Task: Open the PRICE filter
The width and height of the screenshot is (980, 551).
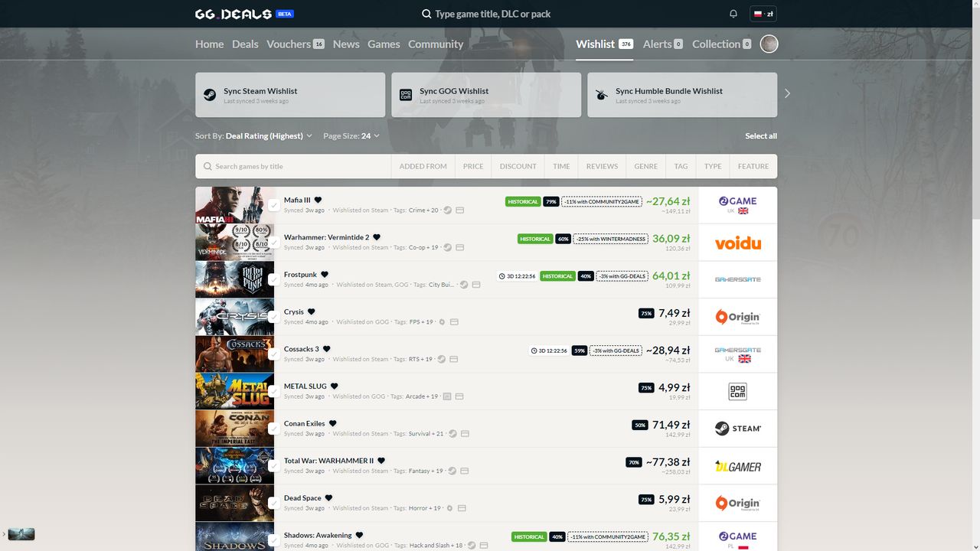Action: pos(473,166)
